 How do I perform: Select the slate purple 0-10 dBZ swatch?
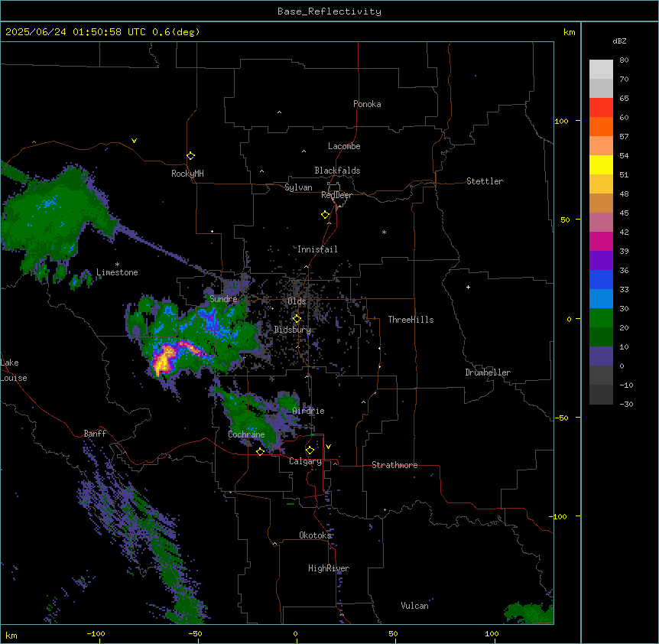click(601, 356)
